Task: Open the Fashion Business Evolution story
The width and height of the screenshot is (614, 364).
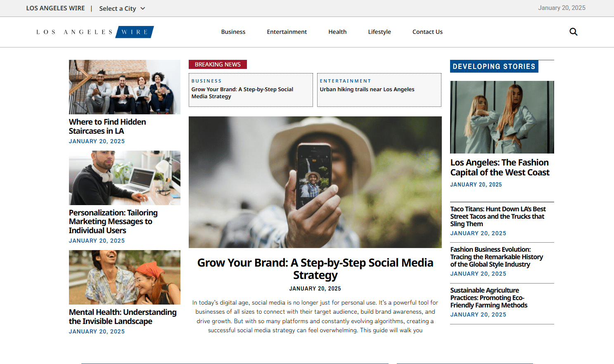Action: tap(497, 257)
